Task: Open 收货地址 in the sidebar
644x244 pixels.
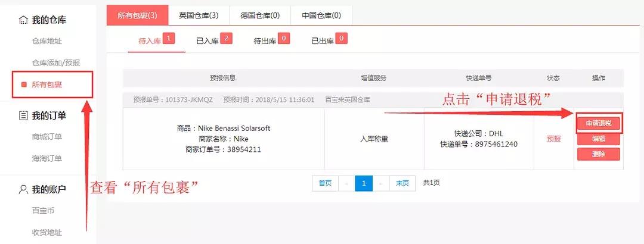Action: coord(47,233)
